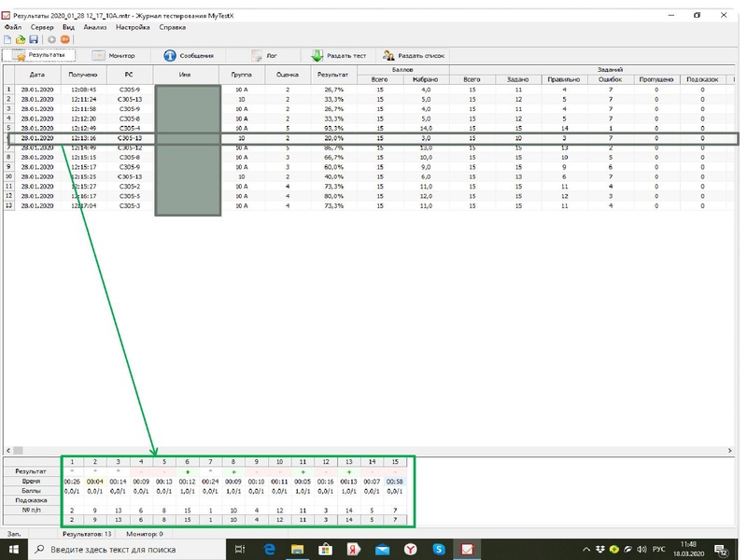Image resolution: width=747 pixels, height=560 pixels.
Task: Click the Save floppy disk icon
Action: (x=34, y=40)
